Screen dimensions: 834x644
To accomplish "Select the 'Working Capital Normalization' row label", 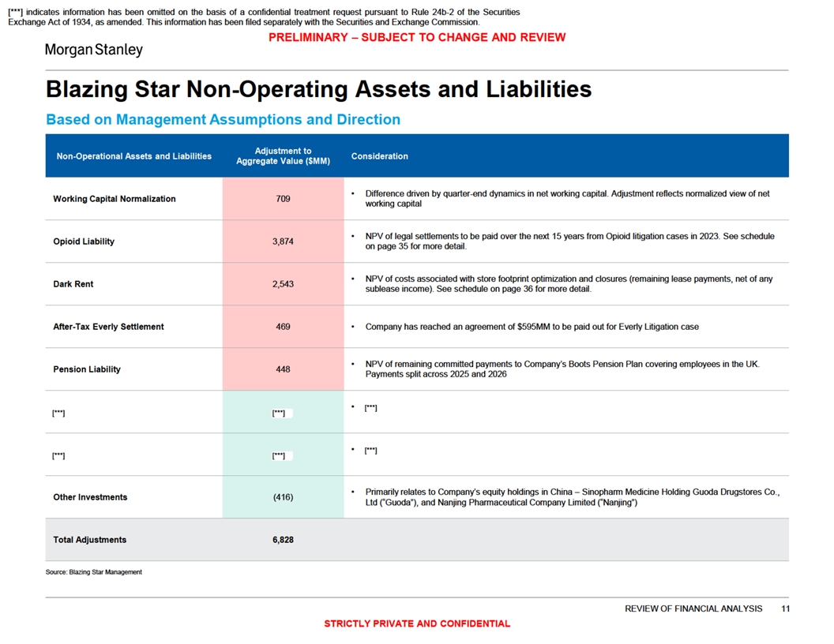I will (x=114, y=199).
